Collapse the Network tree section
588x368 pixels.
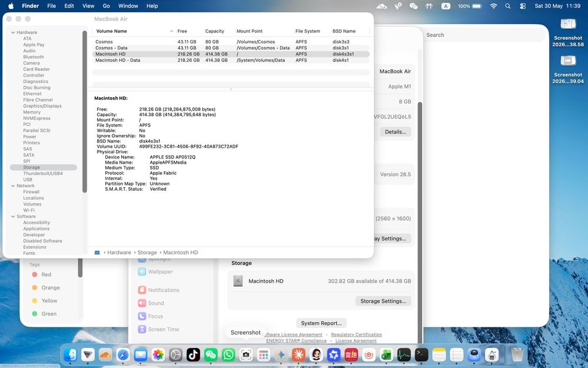[x=13, y=185]
